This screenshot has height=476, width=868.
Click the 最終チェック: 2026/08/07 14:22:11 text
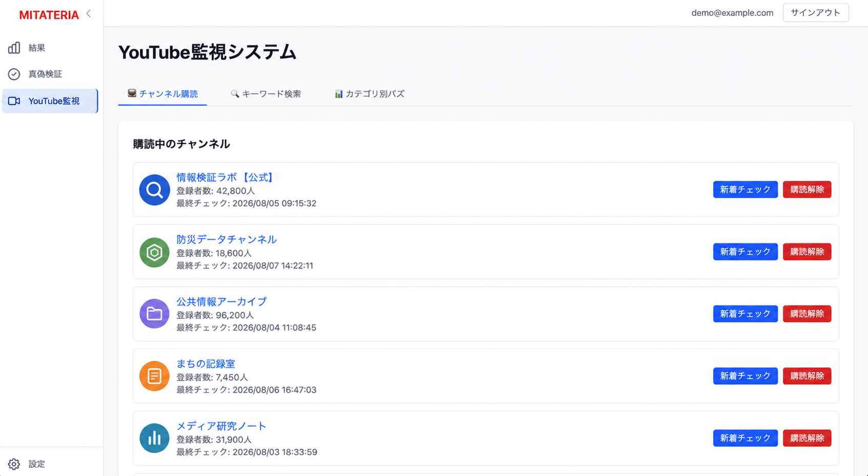245,265
